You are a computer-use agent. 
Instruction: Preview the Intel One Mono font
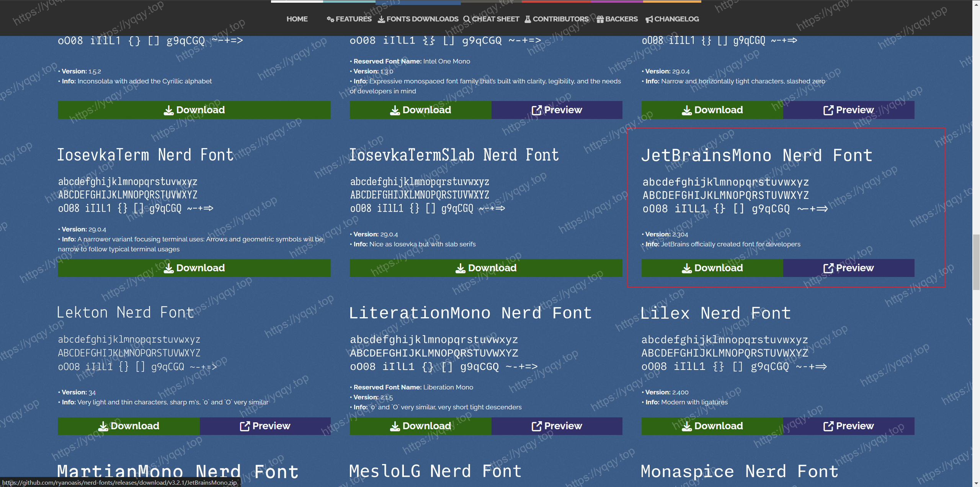coord(557,110)
